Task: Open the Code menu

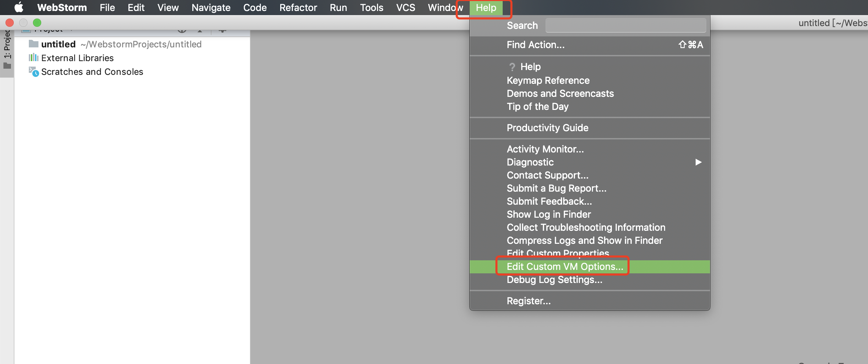Action: (x=255, y=7)
